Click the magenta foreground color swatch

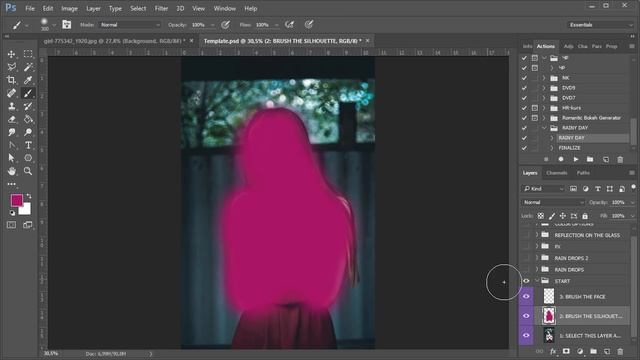[17, 200]
